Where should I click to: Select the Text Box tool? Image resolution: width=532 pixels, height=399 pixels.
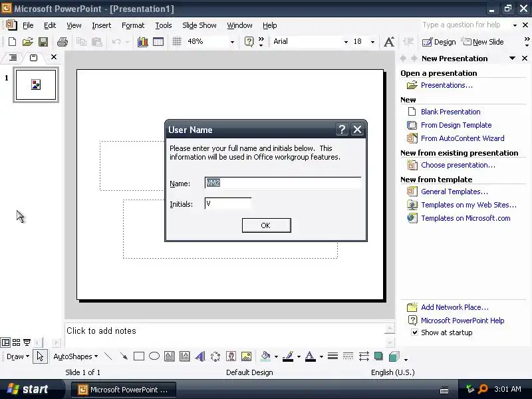[170, 356]
